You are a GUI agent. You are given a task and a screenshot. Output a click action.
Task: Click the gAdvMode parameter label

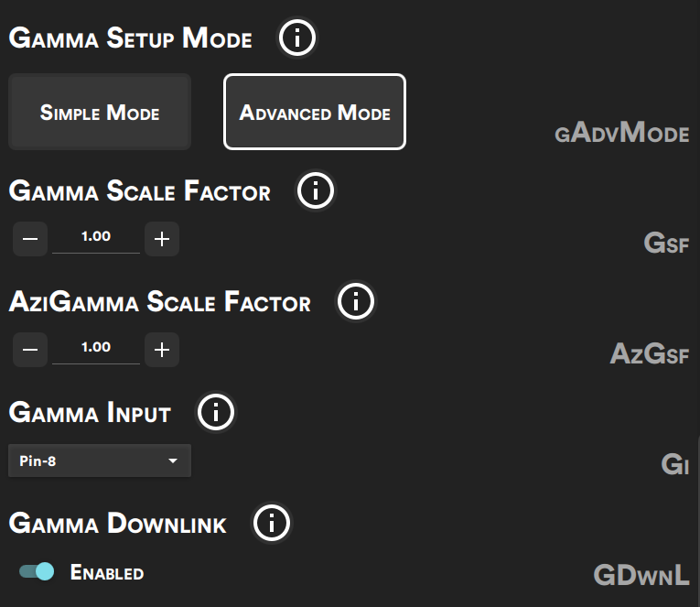(622, 133)
